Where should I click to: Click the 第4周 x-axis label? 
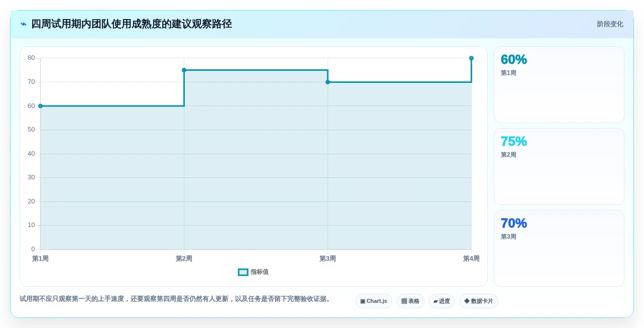[x=471, y=259]
